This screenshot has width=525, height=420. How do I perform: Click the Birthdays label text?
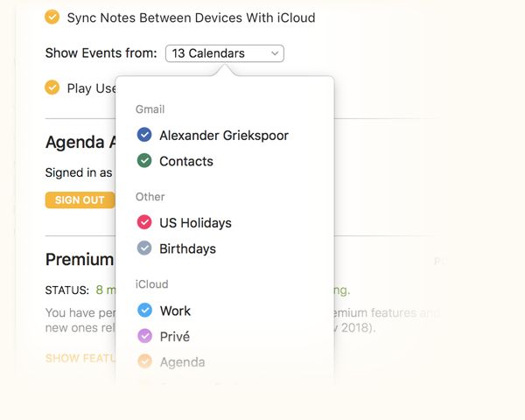[x=187, y=248]
